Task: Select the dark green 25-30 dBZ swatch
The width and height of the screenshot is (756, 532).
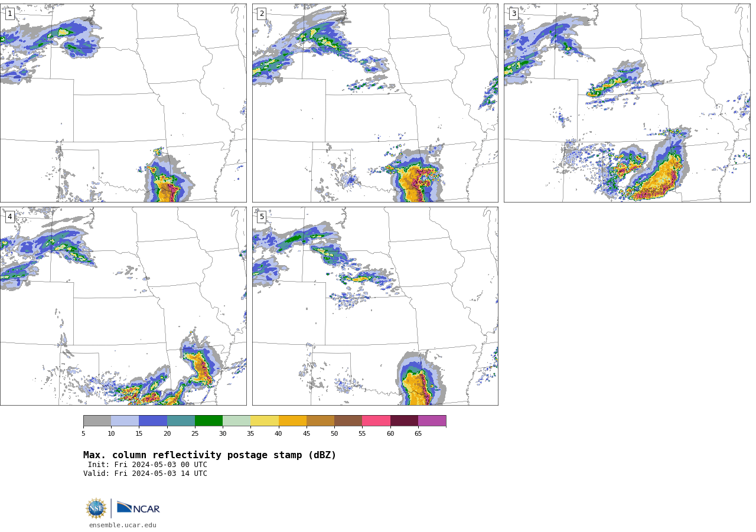Action: click(x=208, y=421)
